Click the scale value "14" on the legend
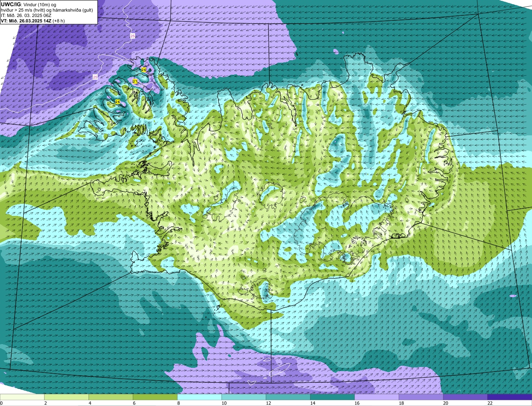The width and height of the screenshot is (532, 406). click(313, 403)
